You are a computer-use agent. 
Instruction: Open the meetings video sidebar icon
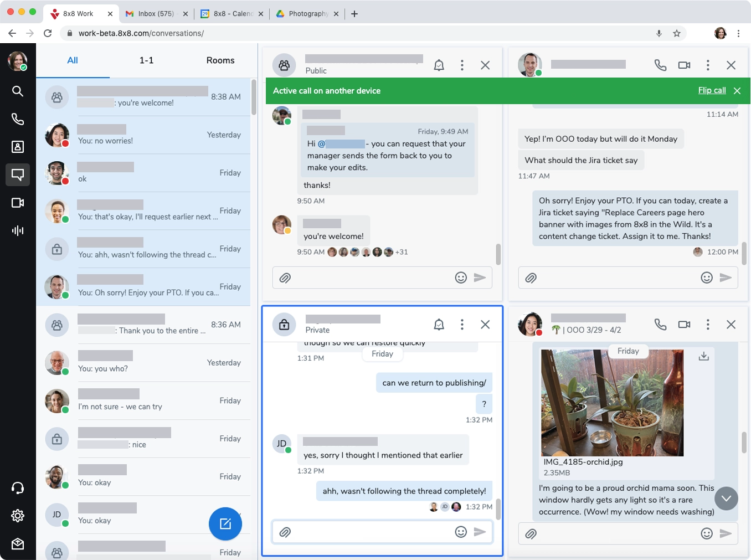[x=18, y=203]
